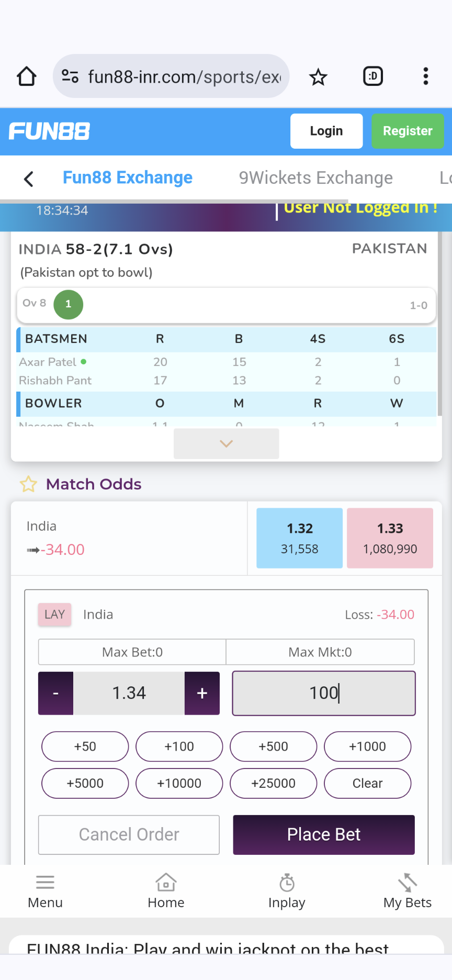The width and height of the screenshot is (452, 980).
Task: Bookmark the page with the star icon
Action: pos(318,76)
